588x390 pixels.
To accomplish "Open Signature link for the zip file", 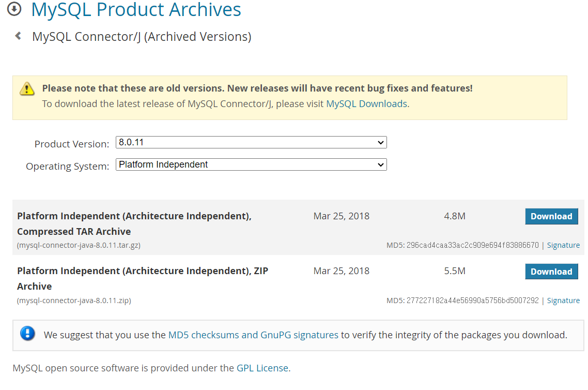I will [563, 301].
